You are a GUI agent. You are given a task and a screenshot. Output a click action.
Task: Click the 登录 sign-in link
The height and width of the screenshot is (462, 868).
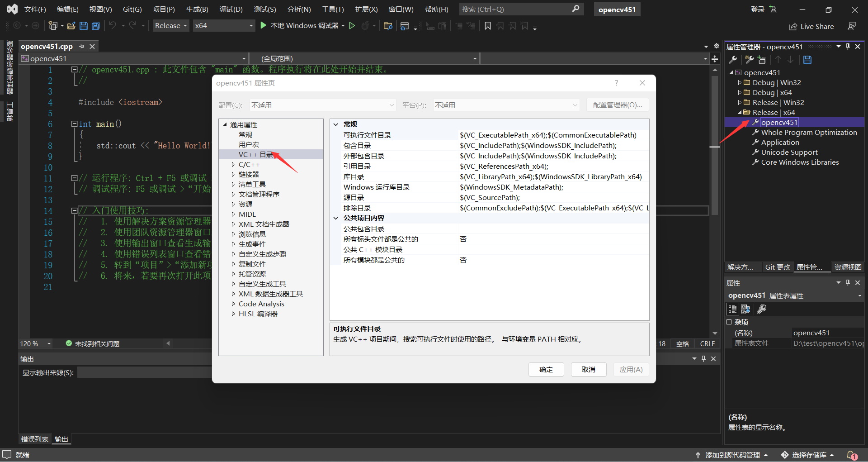click(x=757, y=9)
